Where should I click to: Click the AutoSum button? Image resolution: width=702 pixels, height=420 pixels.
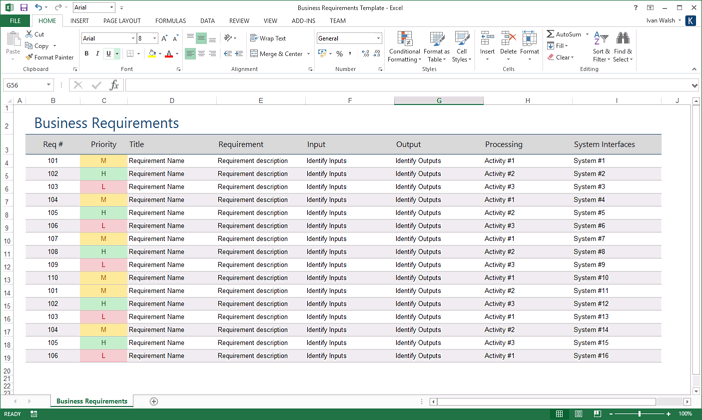[564, 34]
